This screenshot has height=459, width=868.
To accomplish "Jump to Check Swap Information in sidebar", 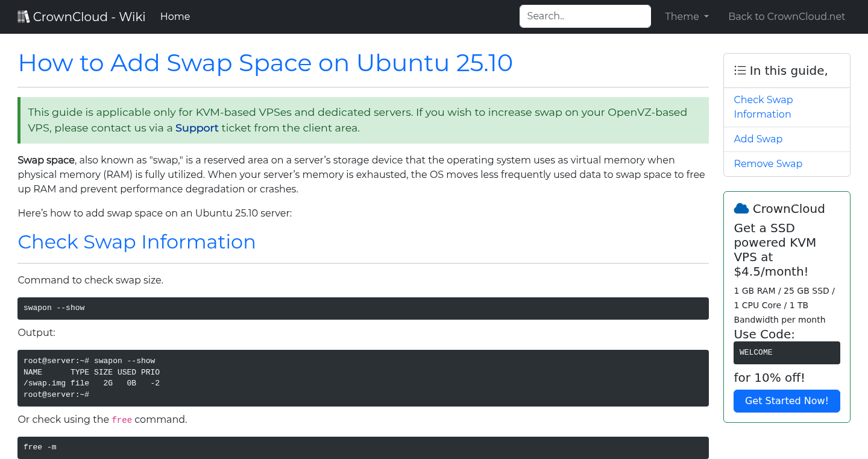I will tap(763, 107).
